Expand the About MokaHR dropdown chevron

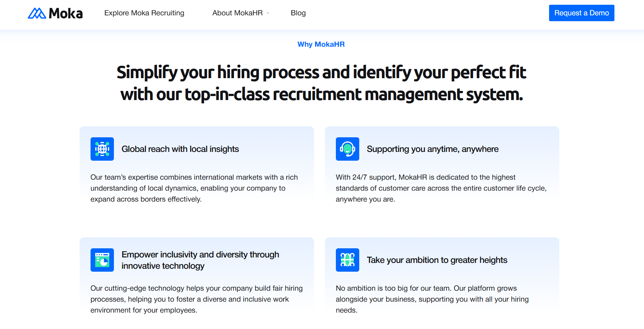pyautogui.click(x=268, y=13)
